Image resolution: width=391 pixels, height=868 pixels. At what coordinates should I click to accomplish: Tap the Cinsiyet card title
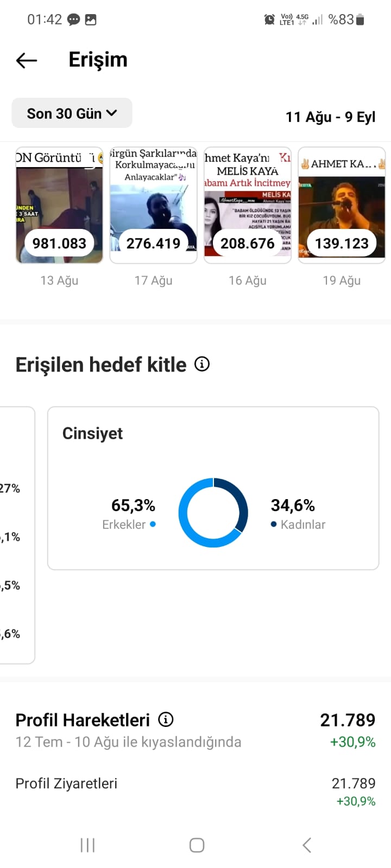(x=92, y=433)
